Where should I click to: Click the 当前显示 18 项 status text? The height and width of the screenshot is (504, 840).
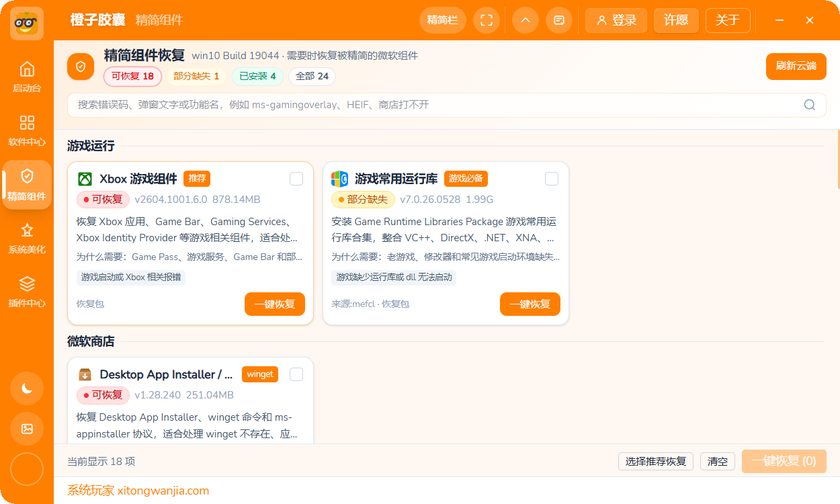point(101,462)
